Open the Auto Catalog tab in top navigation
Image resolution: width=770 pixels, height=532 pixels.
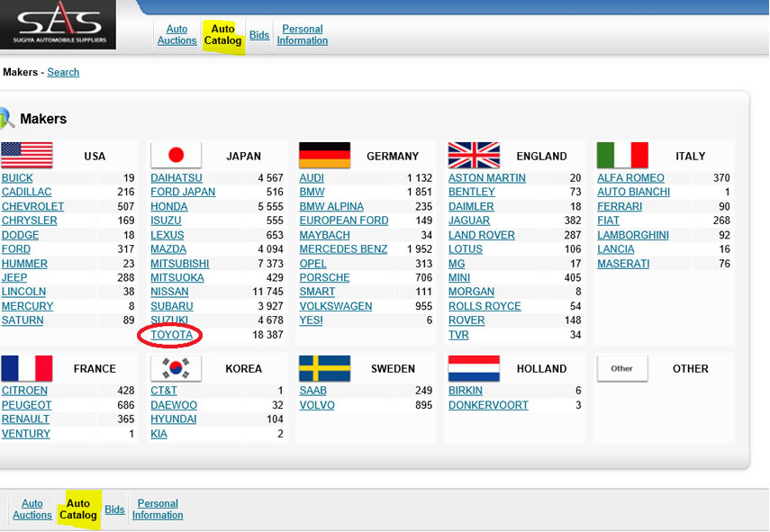tap(222, 35)
